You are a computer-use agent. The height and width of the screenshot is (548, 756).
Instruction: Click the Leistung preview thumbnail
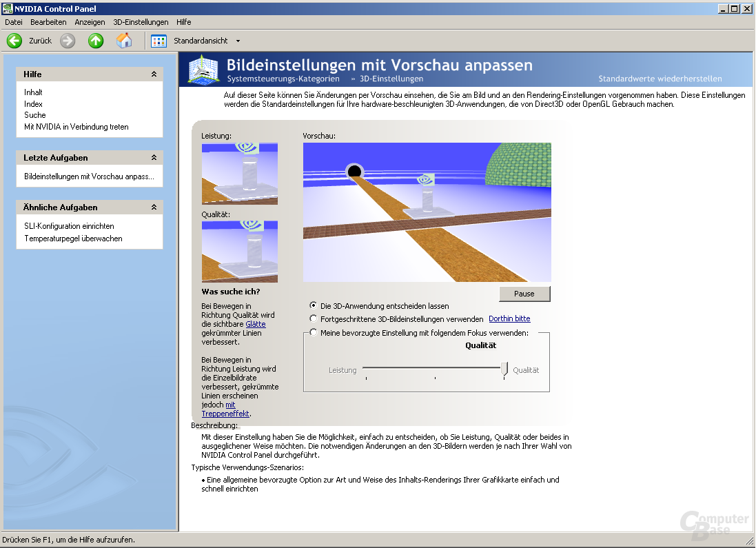click(x=240, y=174)
